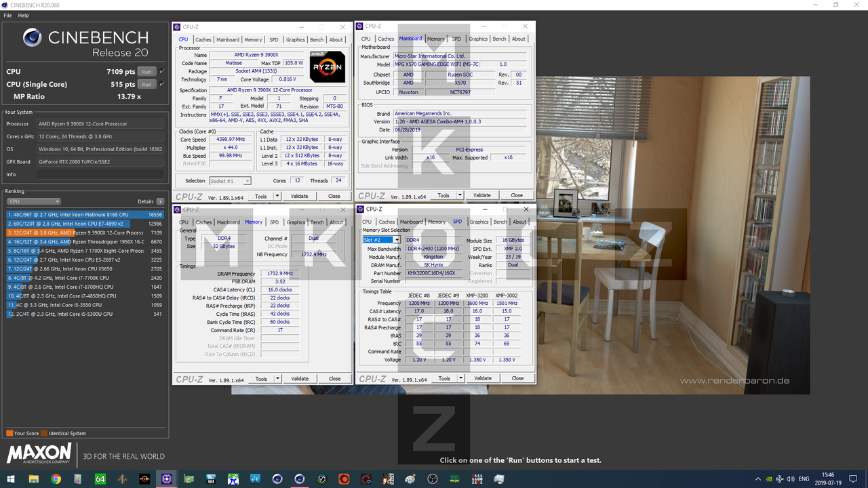Open the green memory stick taskbar icon
The image size is (868, 488).
pos(455,479)
